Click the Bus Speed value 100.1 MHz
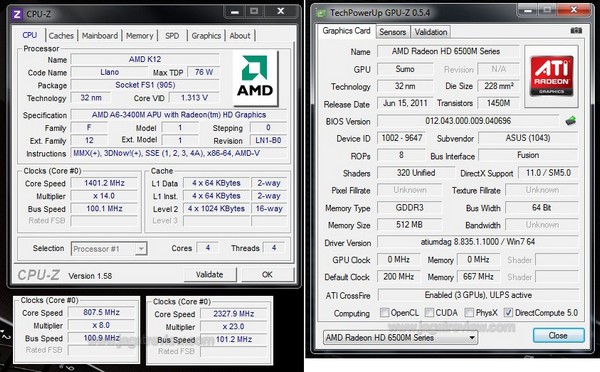This screenshot has width=600, height=372. (104, 209)
